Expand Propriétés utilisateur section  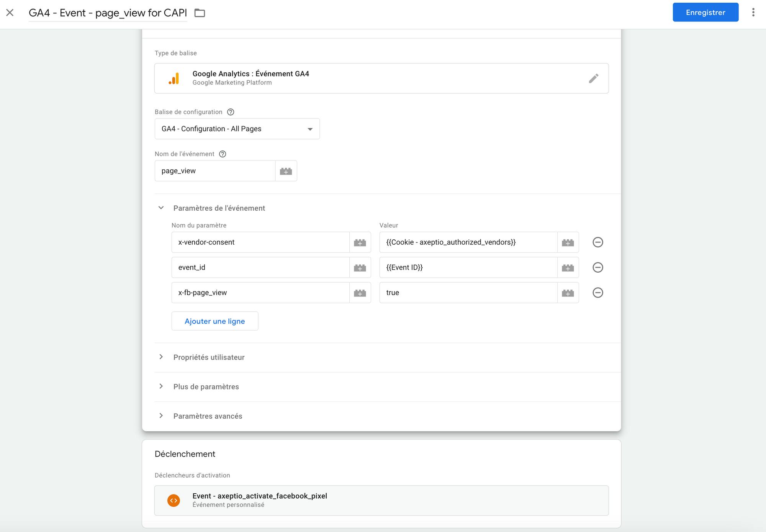(x=161, y=357)
